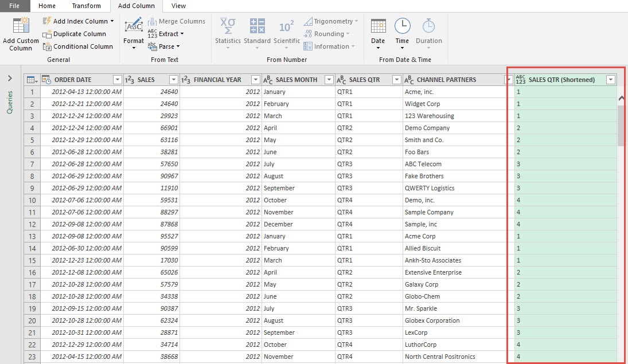Click the vertical scrollbar thumb
This screenshot has height=364, width=628.
coord(621,126)
